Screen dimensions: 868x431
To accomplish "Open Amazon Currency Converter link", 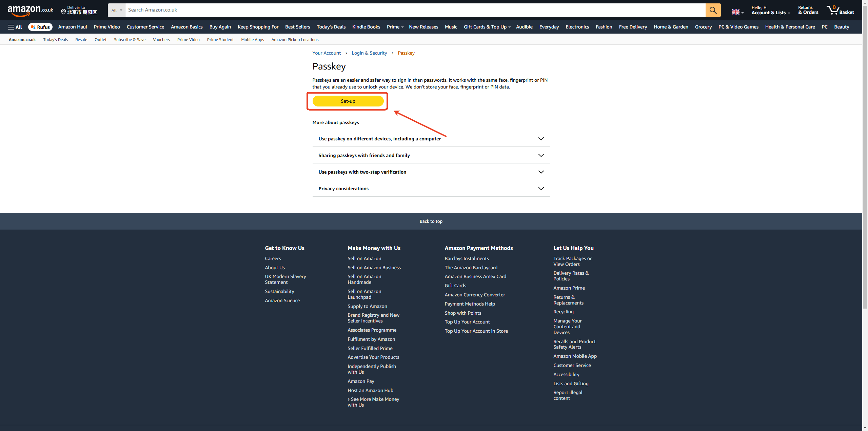I will coord(475,295).
